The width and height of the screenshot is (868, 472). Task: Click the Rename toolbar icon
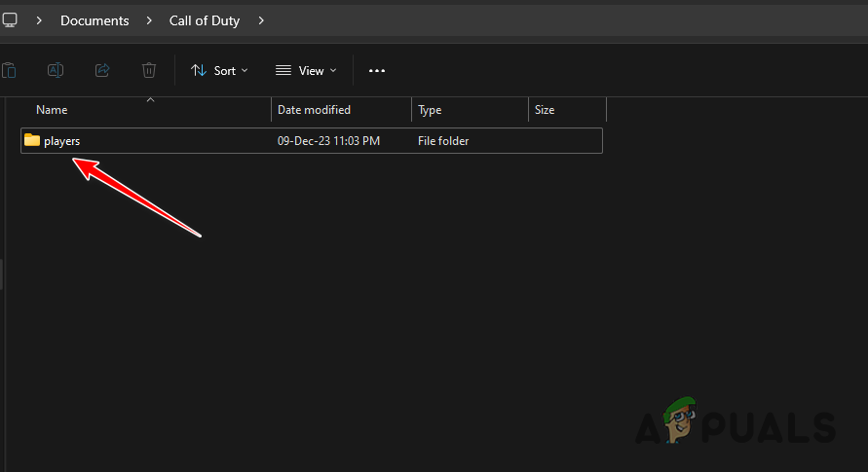(56, 70)
